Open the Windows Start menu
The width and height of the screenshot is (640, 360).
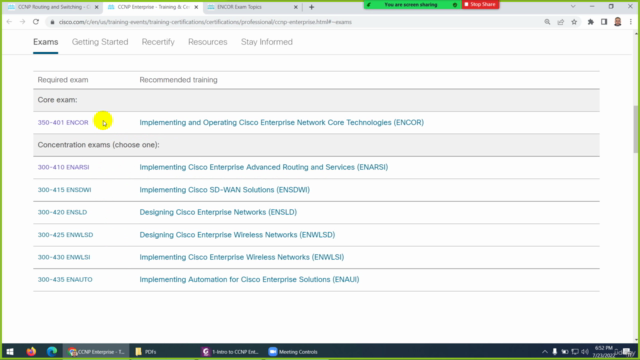tap(10, 351)
